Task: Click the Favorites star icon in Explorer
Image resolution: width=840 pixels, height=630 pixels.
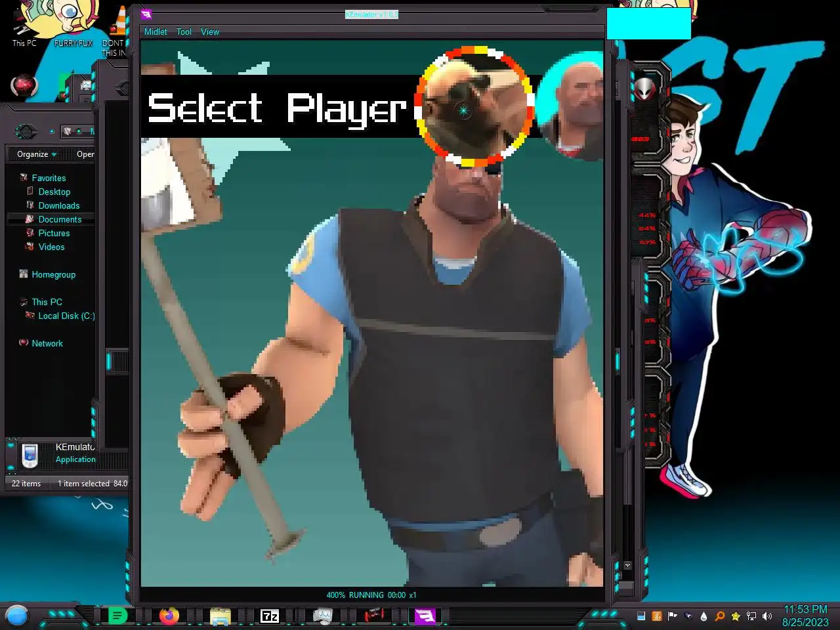Action: [24, 177]
